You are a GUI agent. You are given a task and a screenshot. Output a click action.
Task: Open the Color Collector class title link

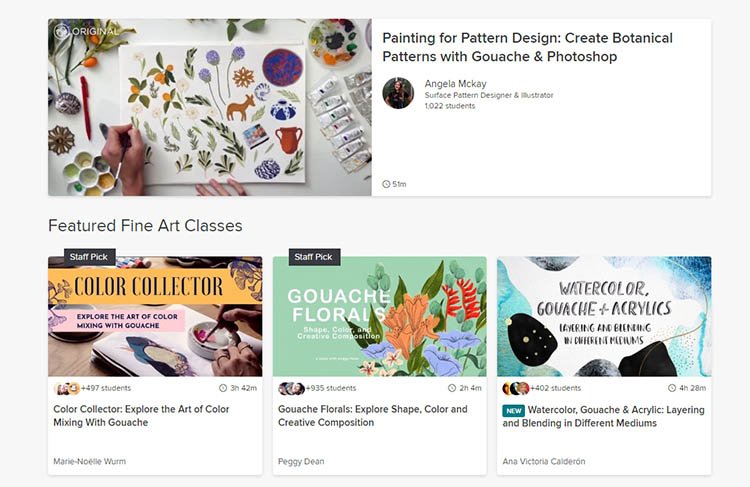click(141, 416)
